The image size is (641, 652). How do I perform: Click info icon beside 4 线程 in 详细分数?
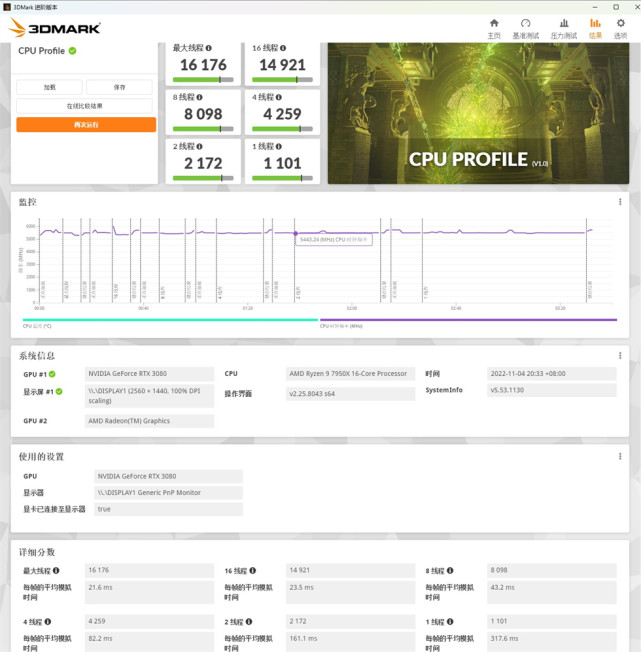click(48, 622)
